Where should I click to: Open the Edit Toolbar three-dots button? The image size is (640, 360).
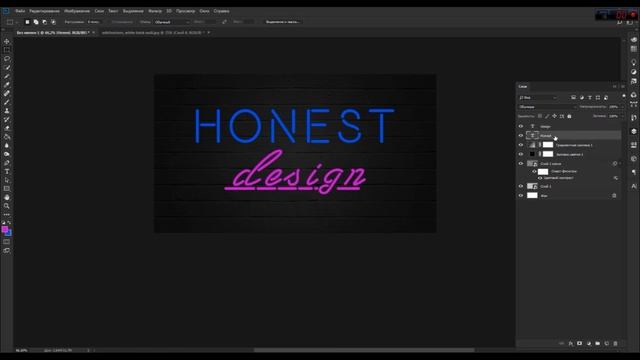[x=7, y=214]
